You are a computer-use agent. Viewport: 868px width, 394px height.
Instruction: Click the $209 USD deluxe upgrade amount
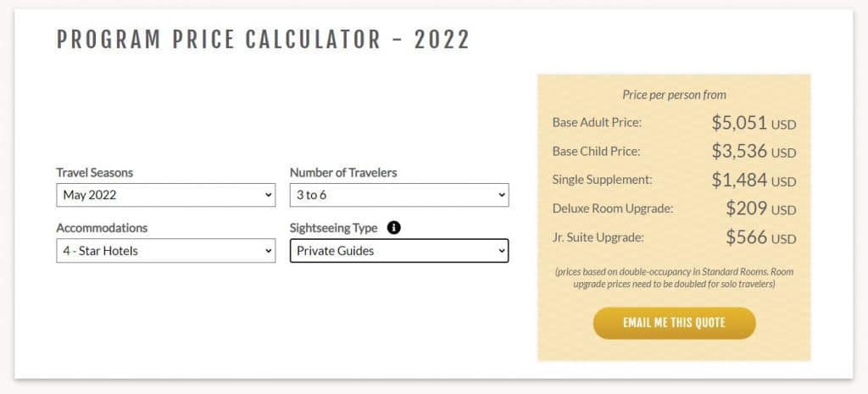(760, 208)
